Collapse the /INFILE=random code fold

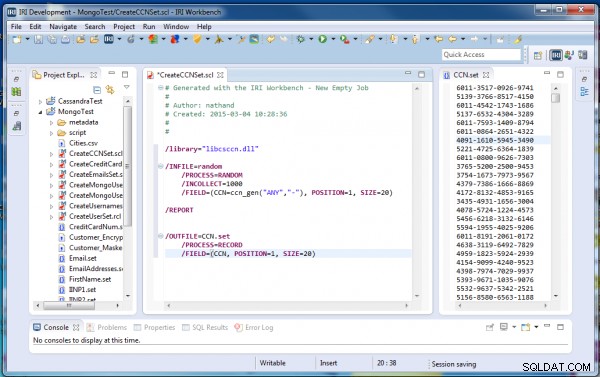coord(161,166)
